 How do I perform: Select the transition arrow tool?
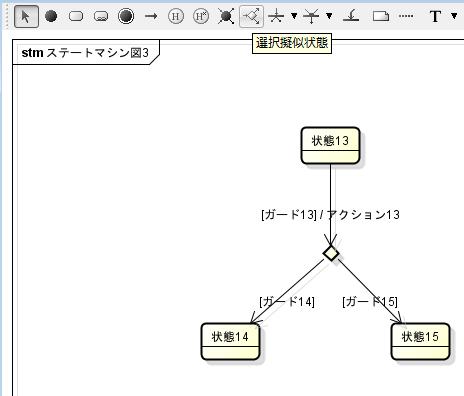(151, 16)
